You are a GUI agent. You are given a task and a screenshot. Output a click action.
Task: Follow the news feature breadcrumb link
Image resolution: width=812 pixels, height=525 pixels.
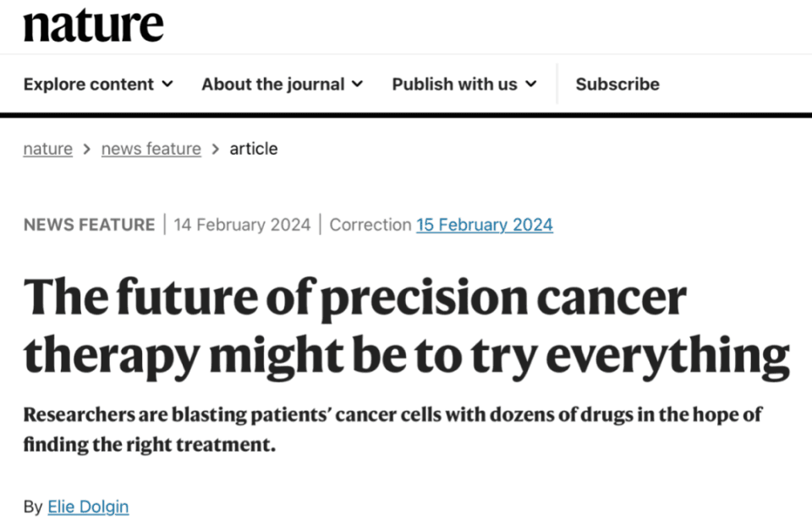151,149
